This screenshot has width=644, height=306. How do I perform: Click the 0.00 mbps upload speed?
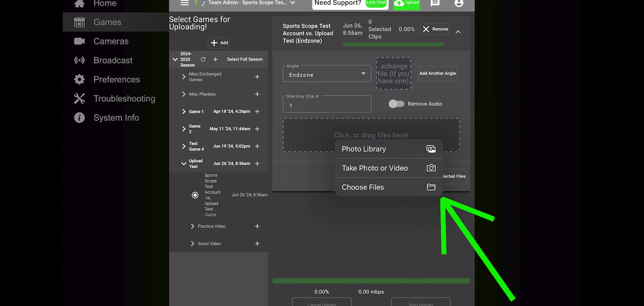pyautogui.click(x=371, y=292)
